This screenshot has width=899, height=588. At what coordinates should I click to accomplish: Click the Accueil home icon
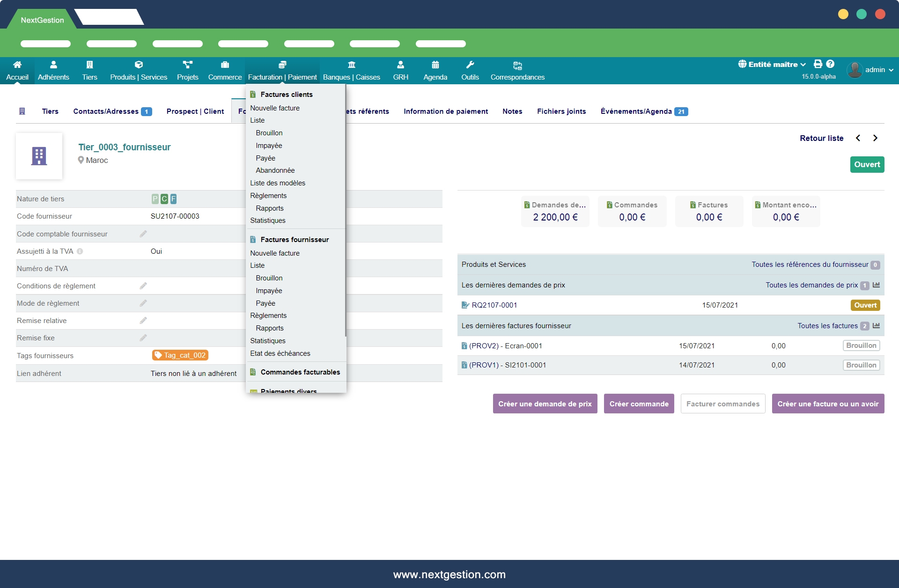tap(17, 65)
